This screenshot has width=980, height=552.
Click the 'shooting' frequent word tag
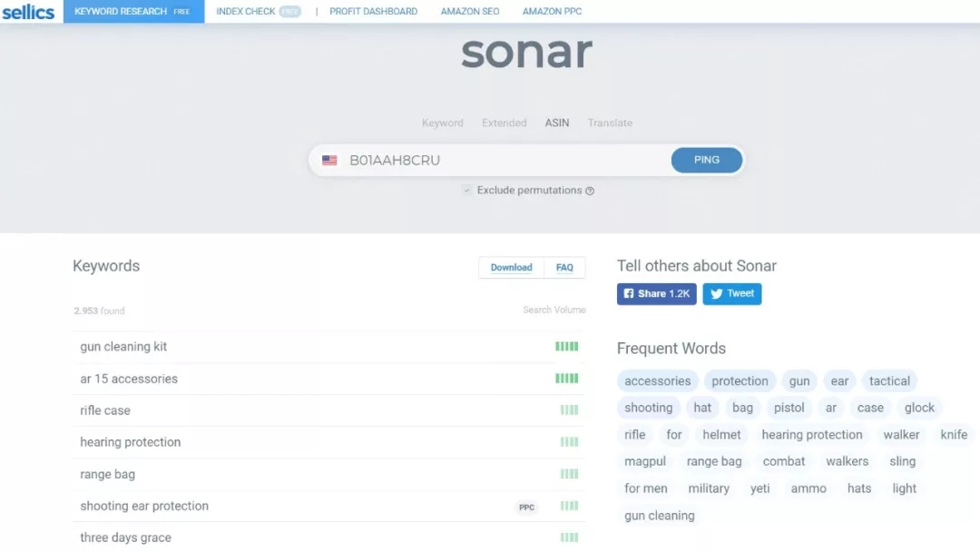[x=648, y=409]
